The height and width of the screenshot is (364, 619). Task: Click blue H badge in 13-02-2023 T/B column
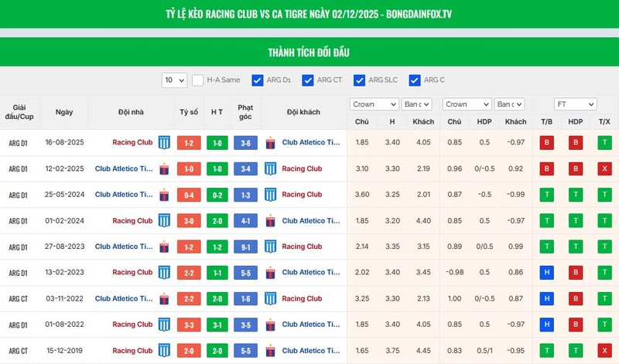pyautogui.click(x=546, y=273)
